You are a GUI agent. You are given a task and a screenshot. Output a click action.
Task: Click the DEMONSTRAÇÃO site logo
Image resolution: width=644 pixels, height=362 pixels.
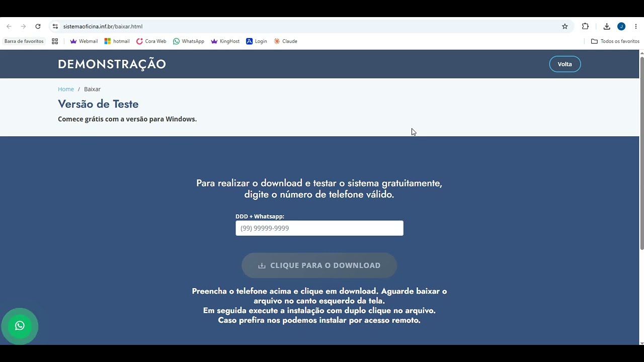tap(112, 64)
